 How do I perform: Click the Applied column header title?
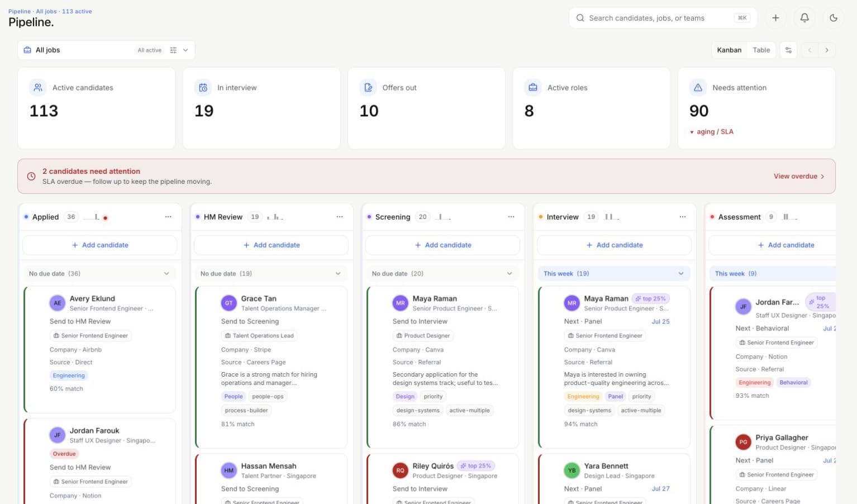click(x=45, y=217)
